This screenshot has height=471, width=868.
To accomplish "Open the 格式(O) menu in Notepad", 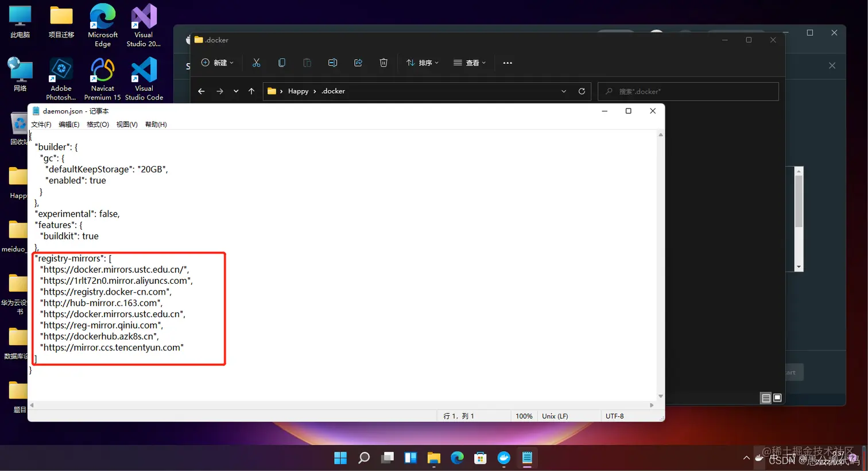I will click(x=98, y=125).
